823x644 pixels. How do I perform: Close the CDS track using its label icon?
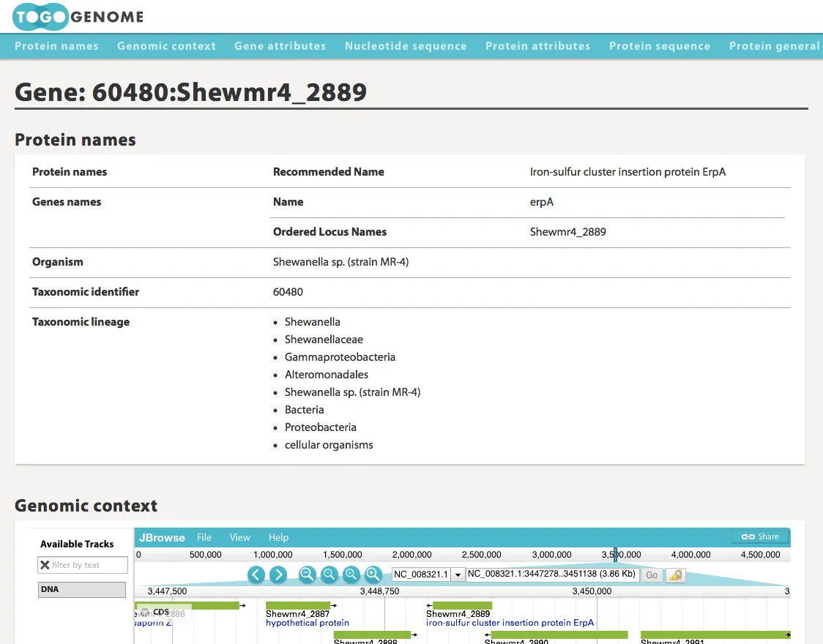[x=146, y=612]
